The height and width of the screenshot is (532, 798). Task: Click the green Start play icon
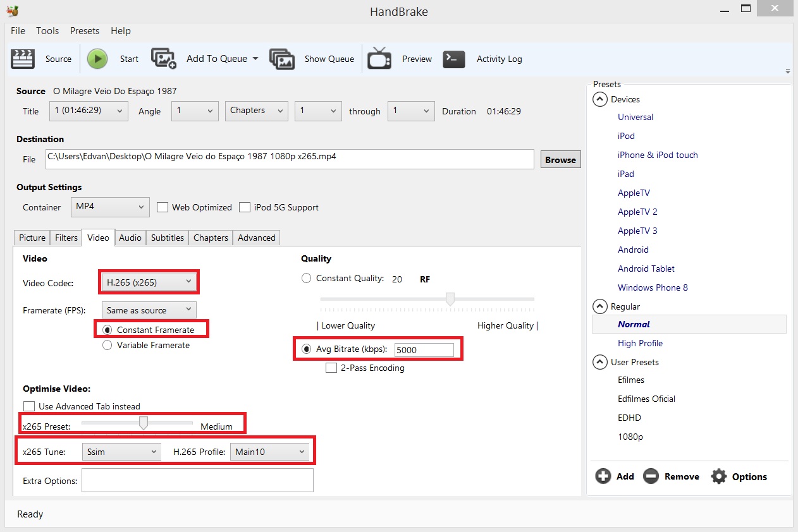click(x=97, y=59)
